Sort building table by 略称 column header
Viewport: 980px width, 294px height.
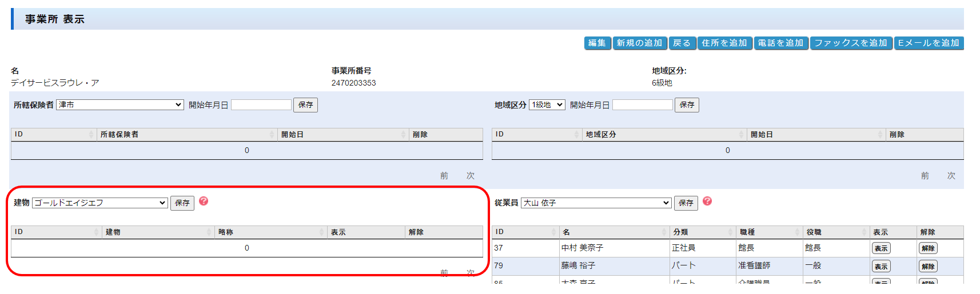(270, 232)
